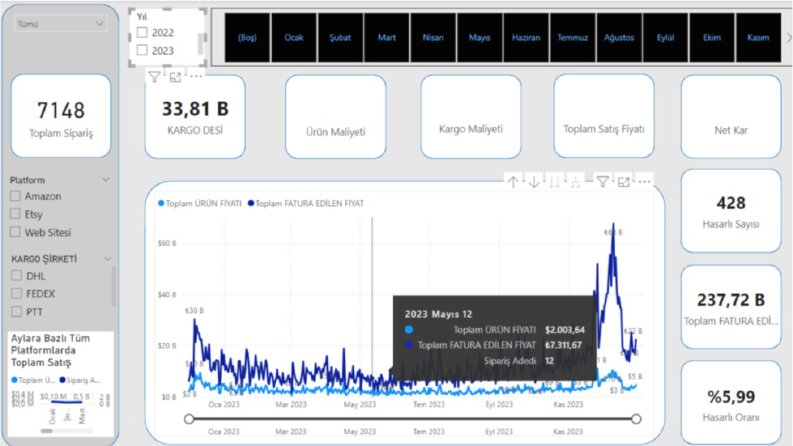Viewport: 793px width, 446px height.
Task: Tick the 2022 year checkbox
Action: [x=142, y=32]
